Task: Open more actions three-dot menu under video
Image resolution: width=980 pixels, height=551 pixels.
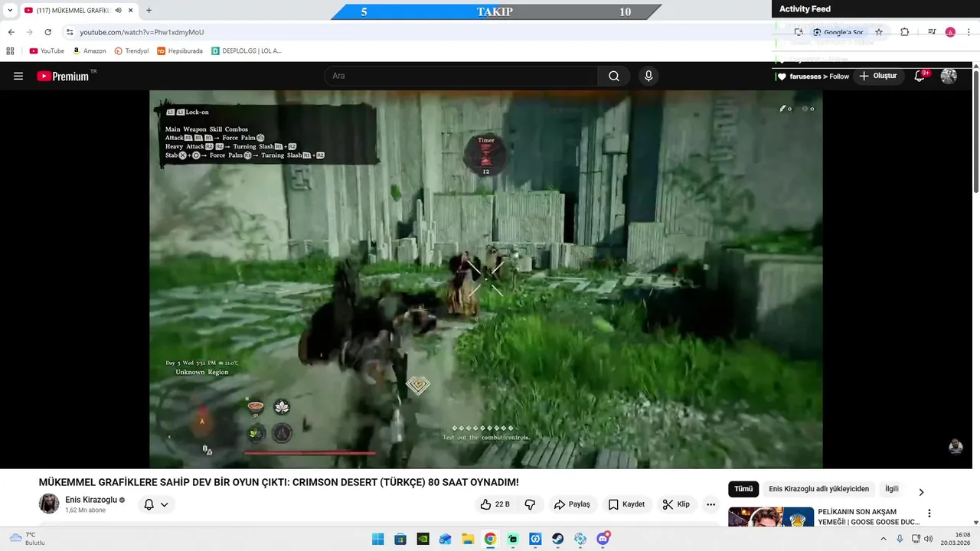Action: [710, 504]
